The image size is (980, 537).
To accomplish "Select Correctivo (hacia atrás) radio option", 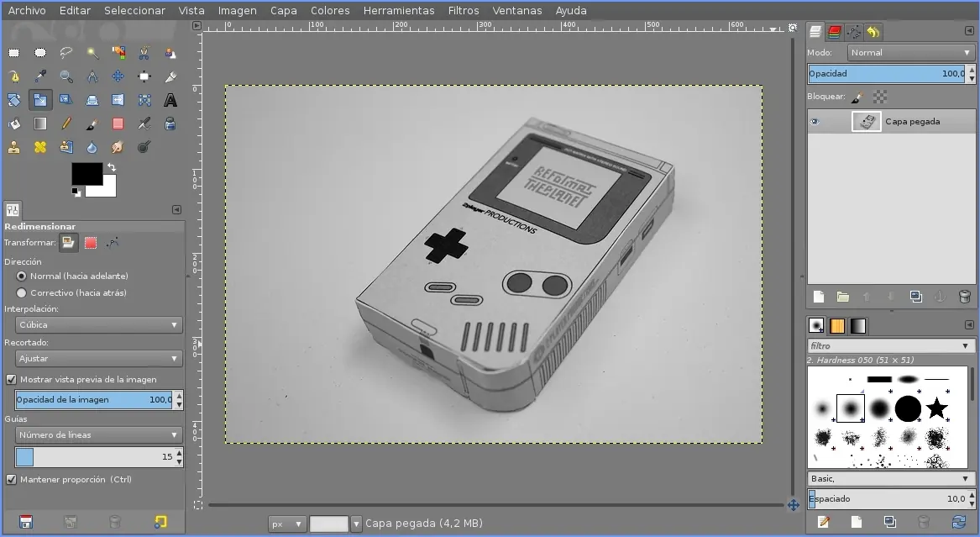I will coord(22,293).
